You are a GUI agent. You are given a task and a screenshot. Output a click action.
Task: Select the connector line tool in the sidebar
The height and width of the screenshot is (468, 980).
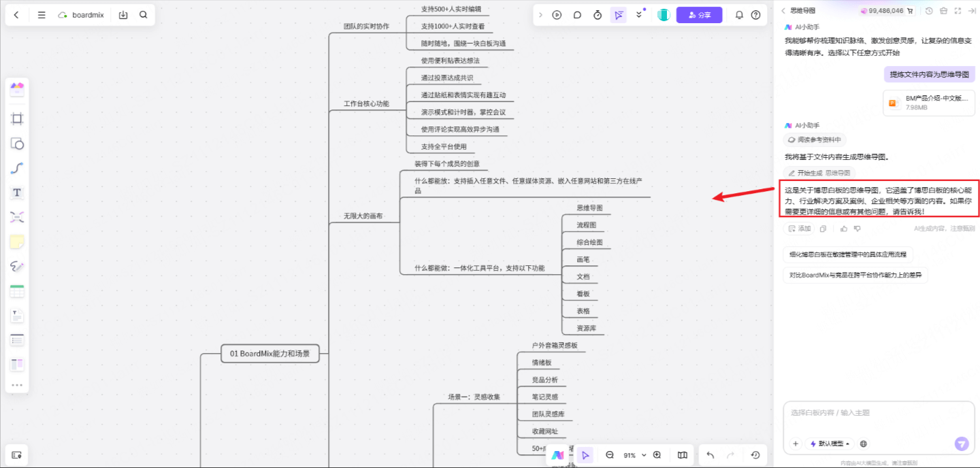(17, 168)
